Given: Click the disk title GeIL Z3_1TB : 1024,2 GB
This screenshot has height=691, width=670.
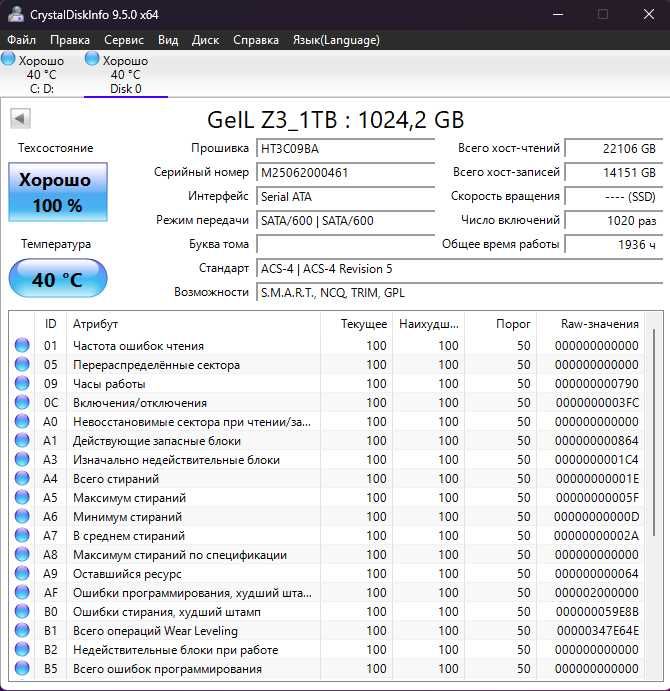Looking at the screenshot, I should point(335,119).
